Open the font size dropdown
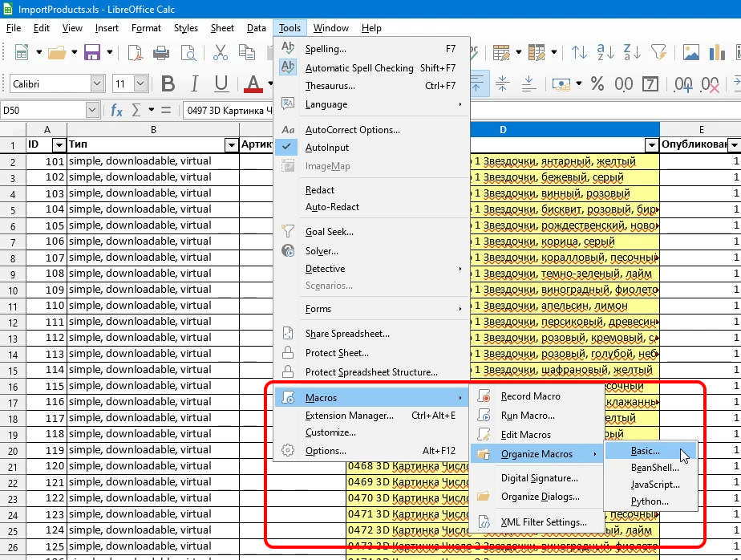This screenshot has width=741, height=560. (x=141, y=84)
